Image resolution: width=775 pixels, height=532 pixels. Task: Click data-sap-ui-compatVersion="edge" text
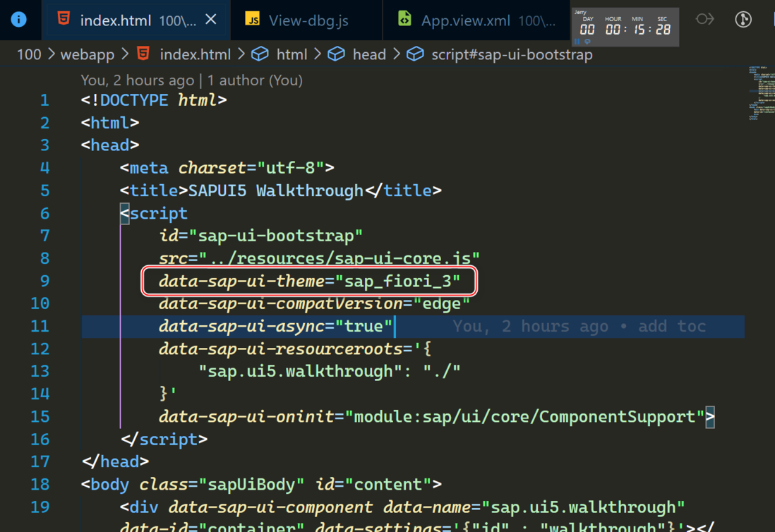314,304
